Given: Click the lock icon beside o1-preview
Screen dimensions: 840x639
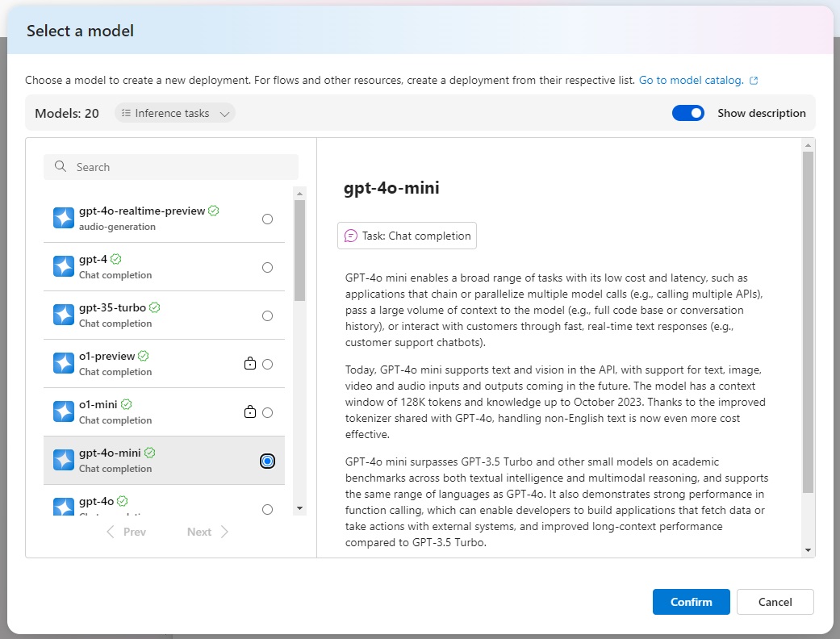Looking at the screenshot, I should click(x=250, y=364).
